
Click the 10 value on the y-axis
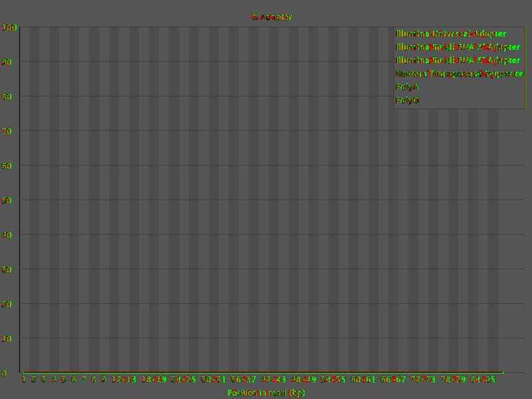pyautogui.click(x=7, y=339)
